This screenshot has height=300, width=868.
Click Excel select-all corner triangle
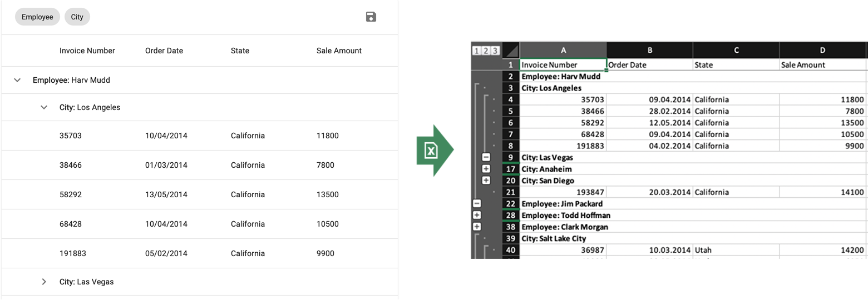pyautogui.click(x=511, y=50)
